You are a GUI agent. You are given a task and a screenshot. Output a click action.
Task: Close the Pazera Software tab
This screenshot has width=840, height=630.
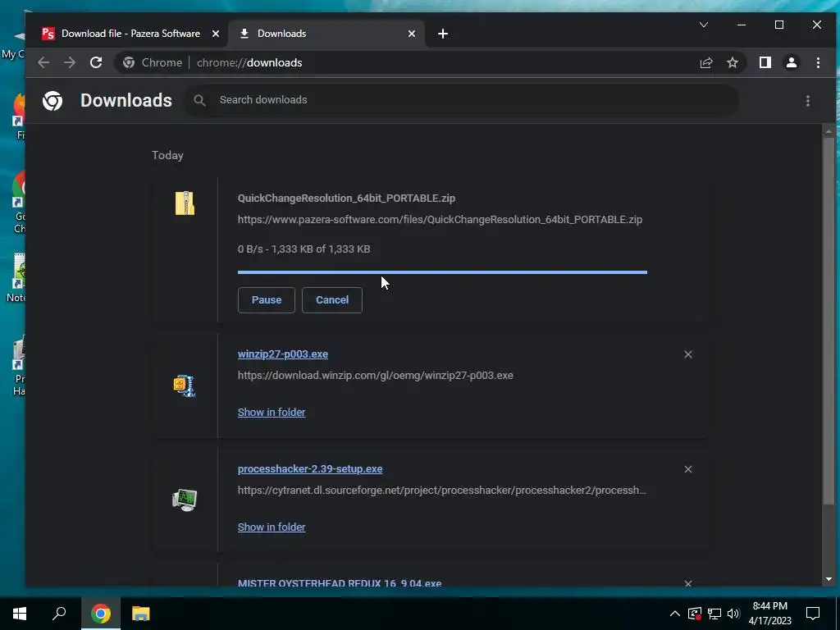point(216,34)
